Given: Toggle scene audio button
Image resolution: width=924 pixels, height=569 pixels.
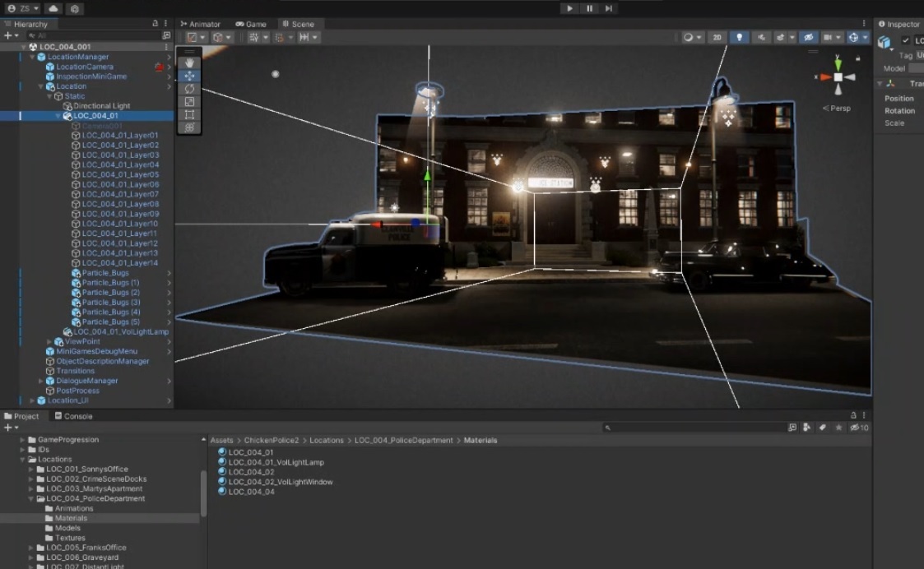Looking at the screenshot, I should (x=761, y=37).
